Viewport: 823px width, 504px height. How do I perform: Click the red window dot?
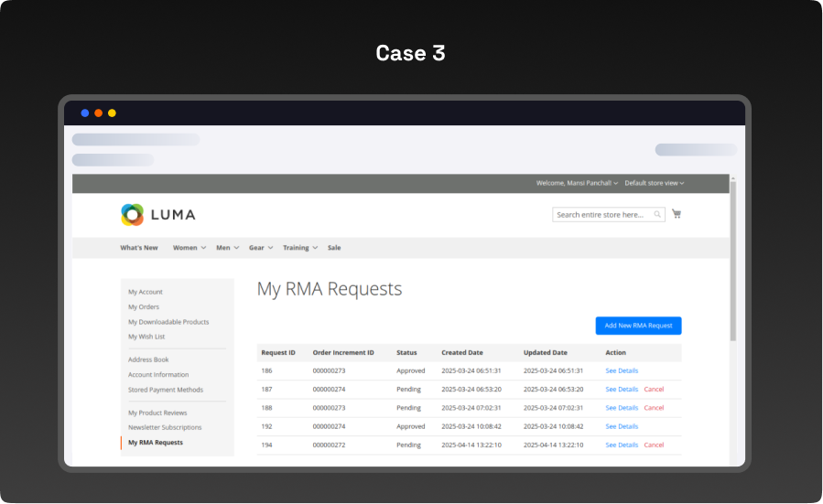point(99,113)
